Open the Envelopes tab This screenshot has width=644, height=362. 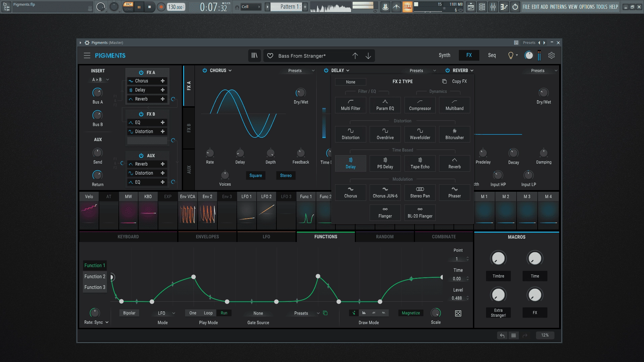pos(207,237)
